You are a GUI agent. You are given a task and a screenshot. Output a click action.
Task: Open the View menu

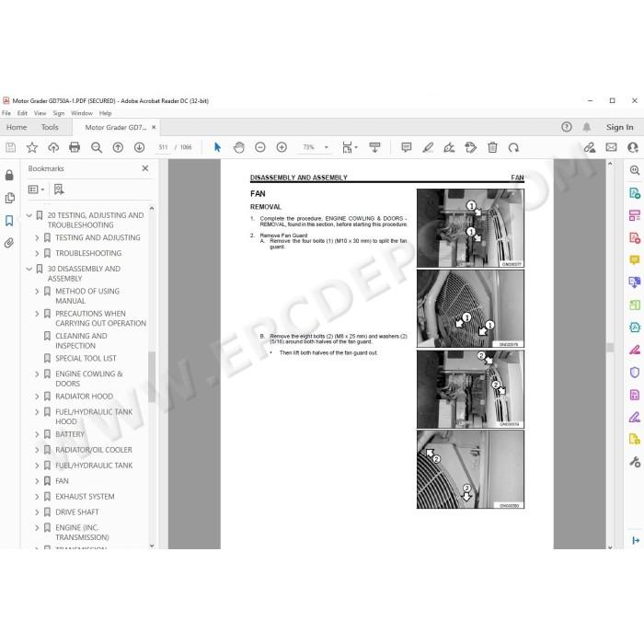[x=40, y=113]
